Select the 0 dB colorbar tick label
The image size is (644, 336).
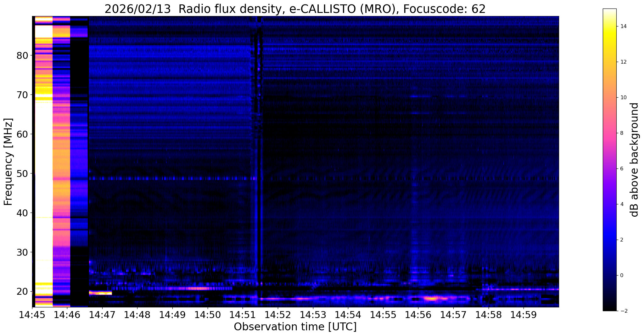pos(621,276)
